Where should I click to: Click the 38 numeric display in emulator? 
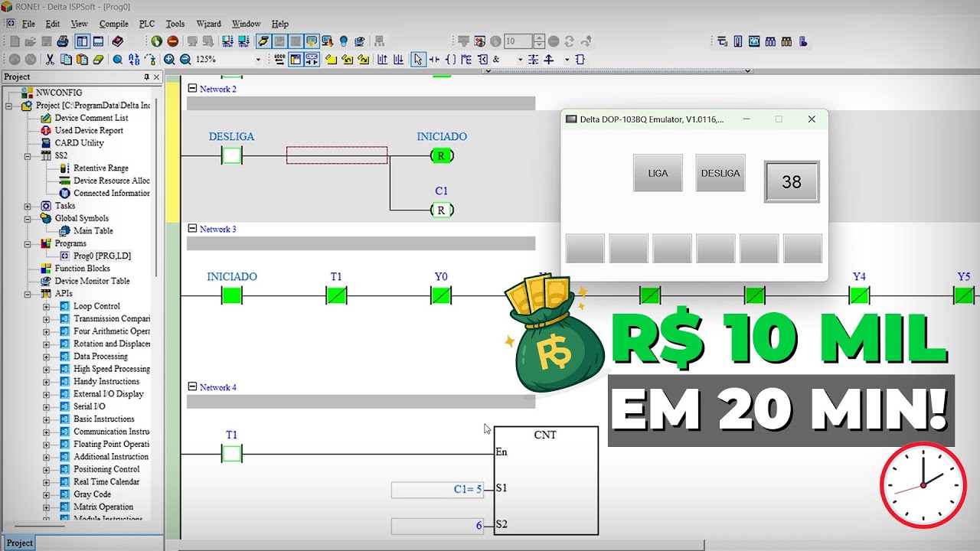click(792, 181)
